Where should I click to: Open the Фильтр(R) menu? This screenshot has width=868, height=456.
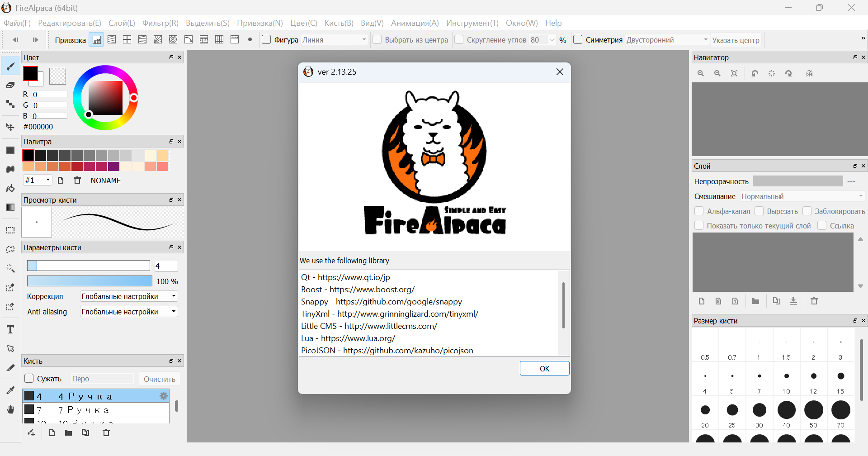160,23
